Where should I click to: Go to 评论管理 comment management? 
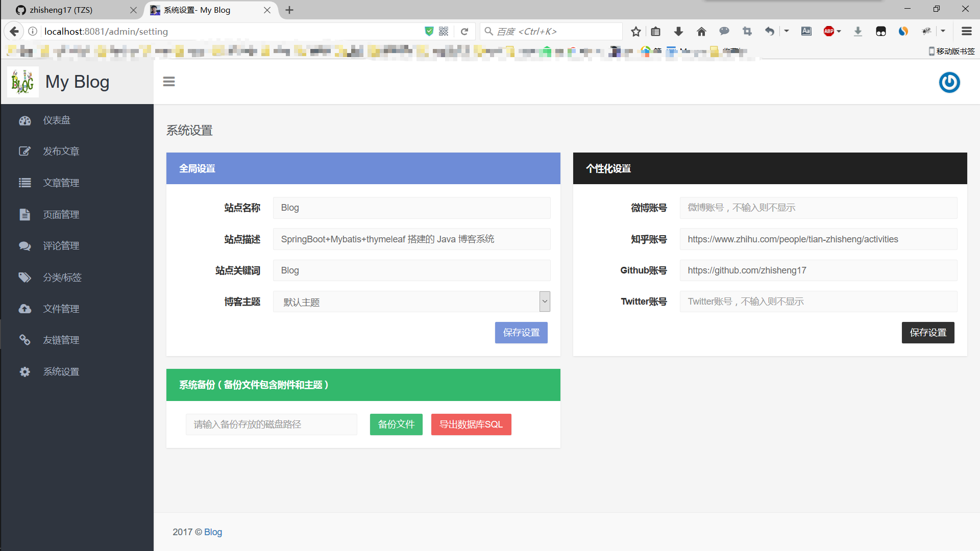[x=61, y=246]
